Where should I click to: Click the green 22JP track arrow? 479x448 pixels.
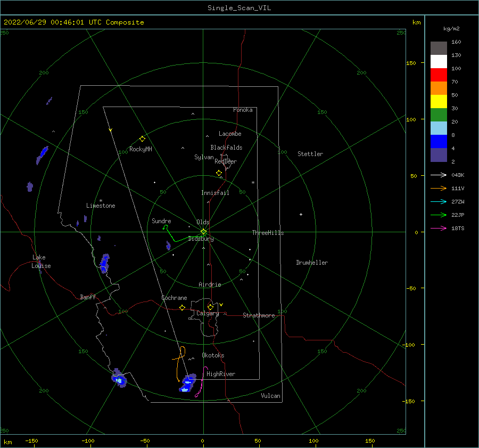click(439, 215)
